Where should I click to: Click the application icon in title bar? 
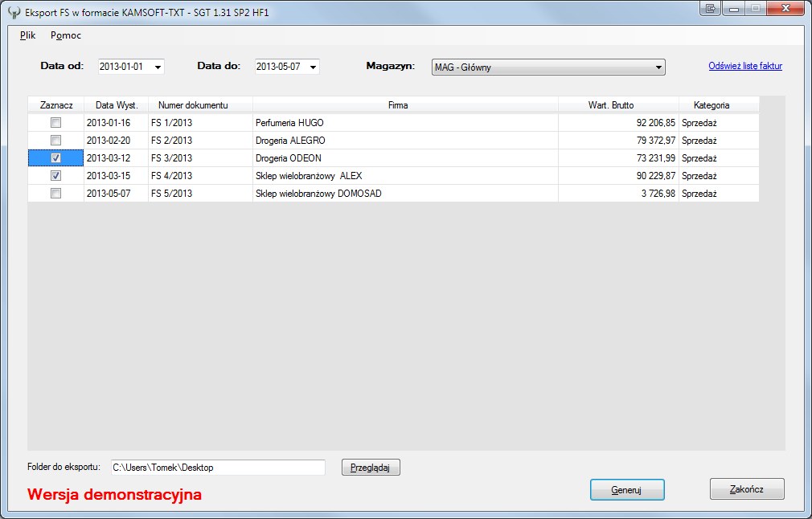pyautogui.click(x=14, y=12)
